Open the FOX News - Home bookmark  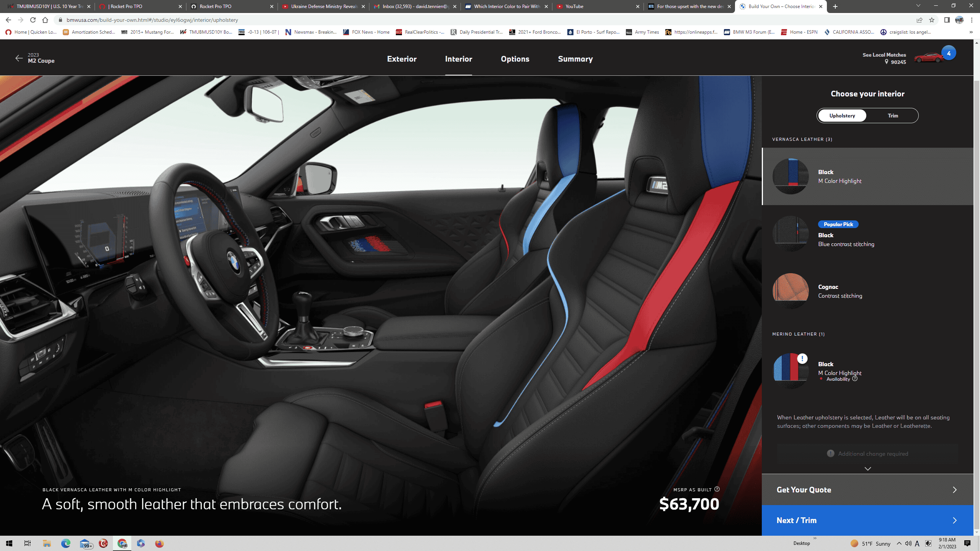[x=366, y=32]
